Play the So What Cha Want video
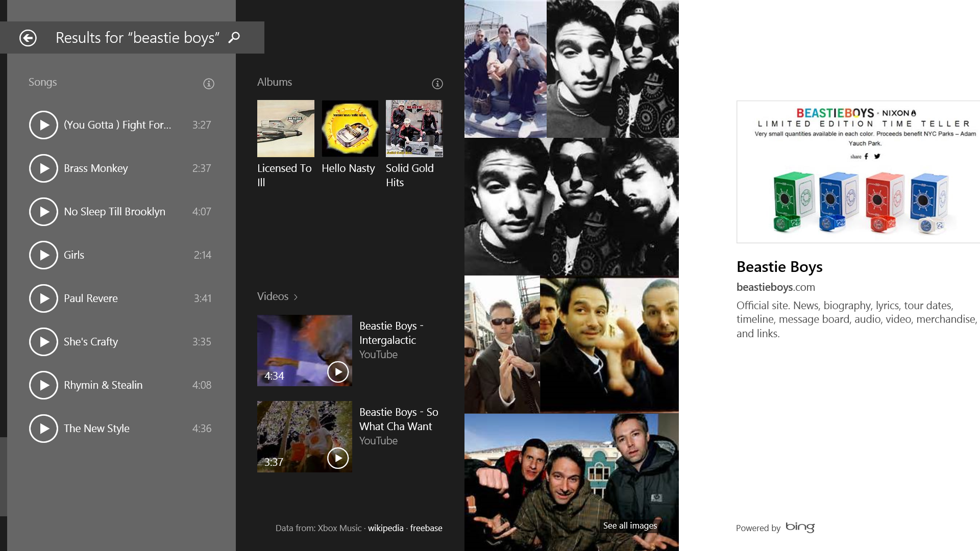 tap(338, 458)
